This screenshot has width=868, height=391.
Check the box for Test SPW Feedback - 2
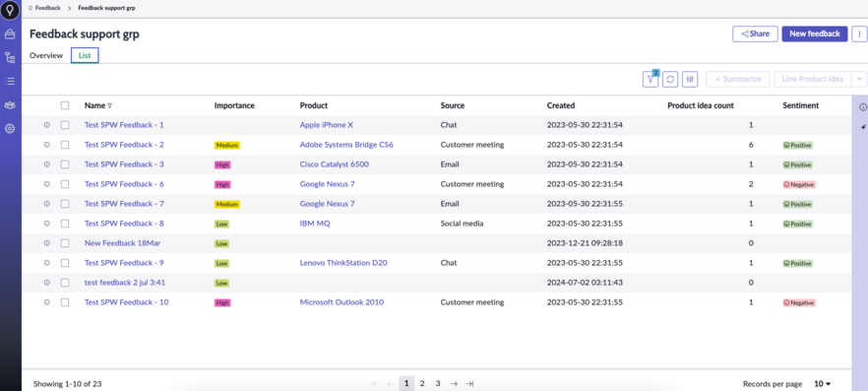[x=65, y=145]
